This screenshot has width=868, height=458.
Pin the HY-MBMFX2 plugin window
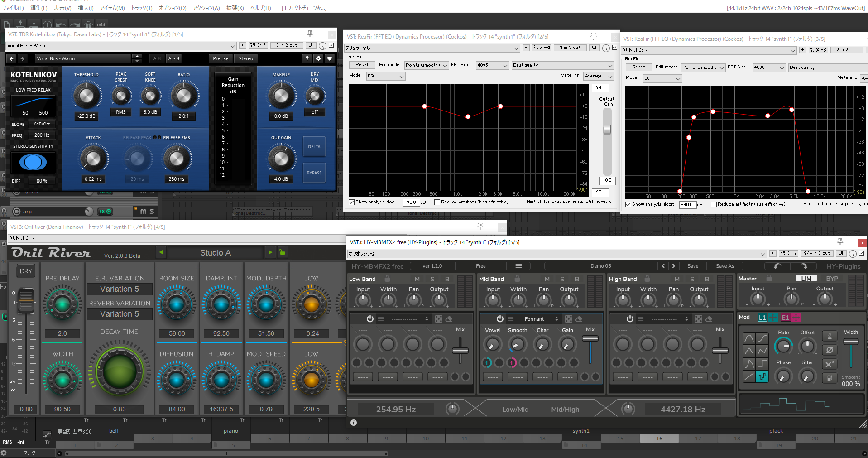[840, 242]
